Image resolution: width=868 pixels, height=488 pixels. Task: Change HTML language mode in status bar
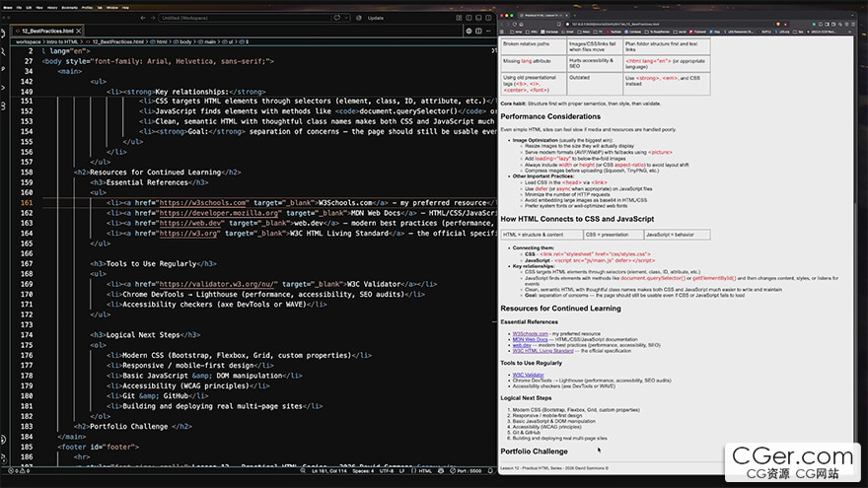tap(422, 471)
